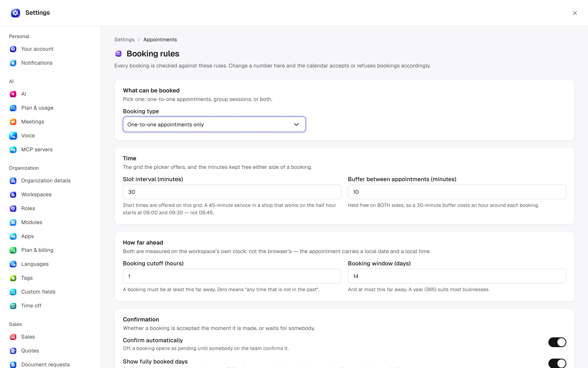Click the orange Meetings icon

(13, 122)
